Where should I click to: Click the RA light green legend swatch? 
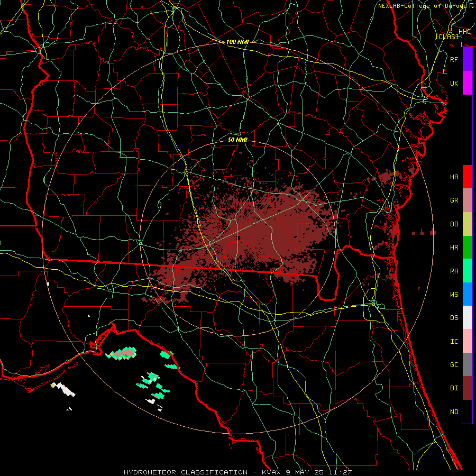(467, 271)
